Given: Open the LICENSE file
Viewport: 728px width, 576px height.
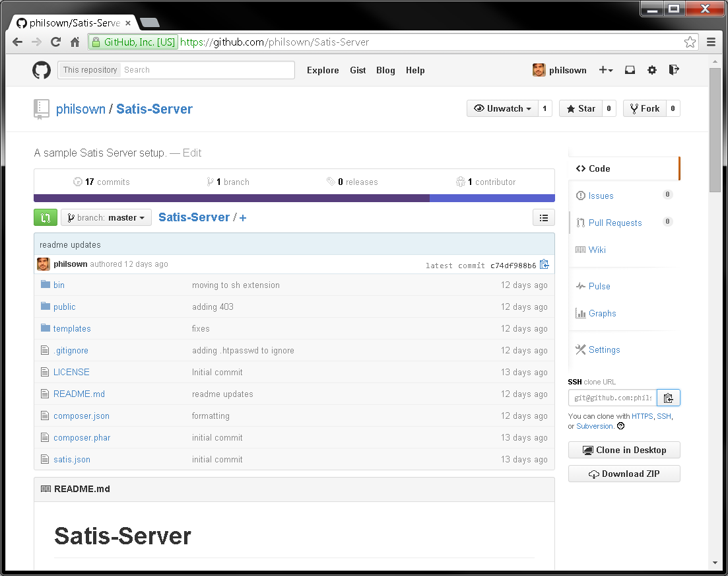Looking at the screenshot, I should [71, 373].
